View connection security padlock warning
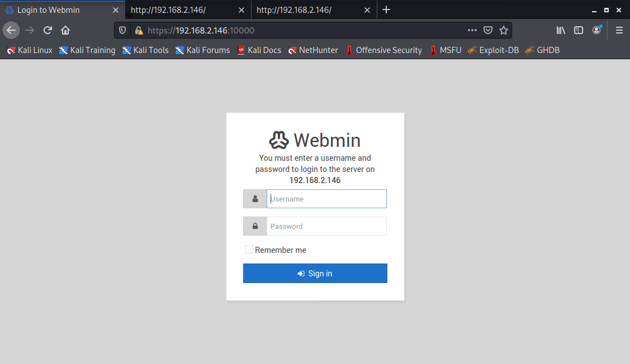 (x=139, y=31)
